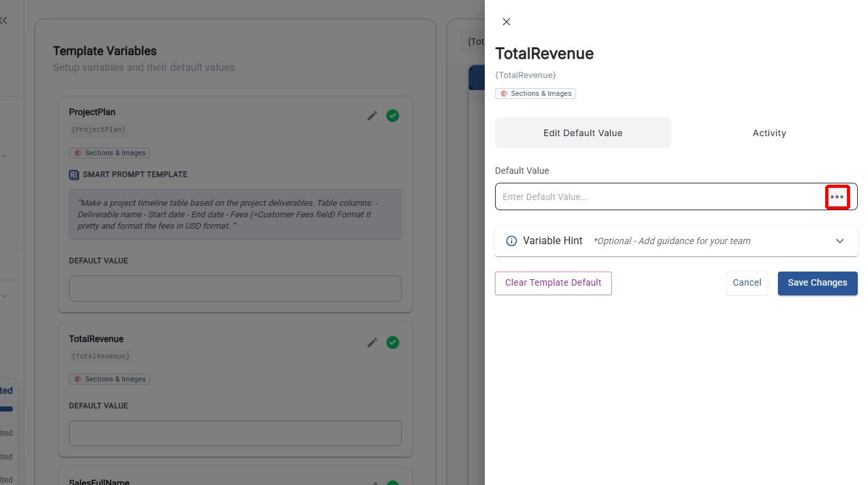Screen dimensions: 868x485
Task: Expand the Variable Hint section chevron
Action: tap(839, 241)
